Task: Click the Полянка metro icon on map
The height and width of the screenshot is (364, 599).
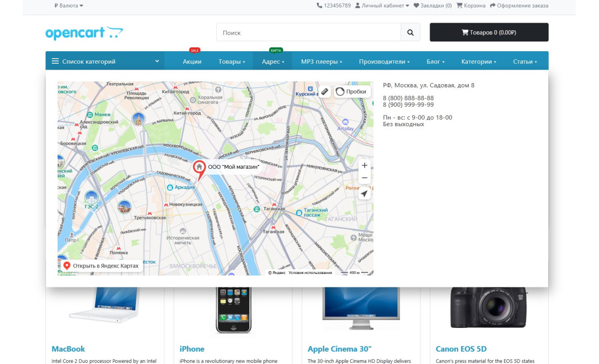Action: pos(118,249)
